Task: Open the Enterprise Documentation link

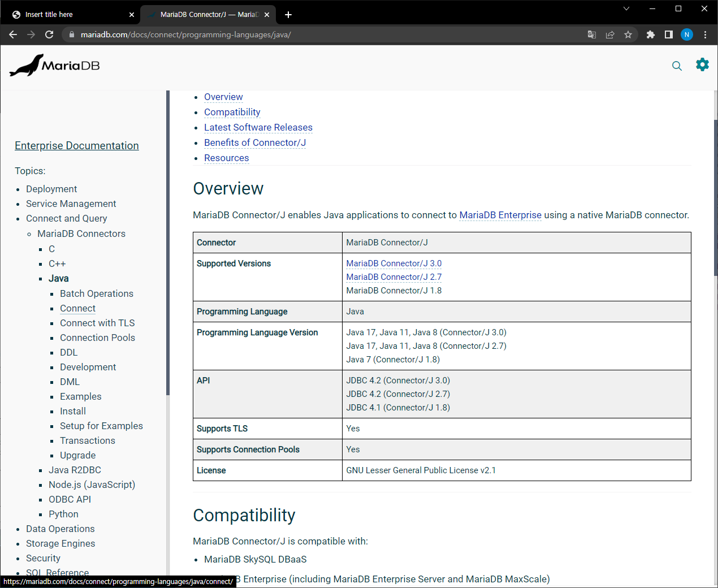Action: click(77, 145)
